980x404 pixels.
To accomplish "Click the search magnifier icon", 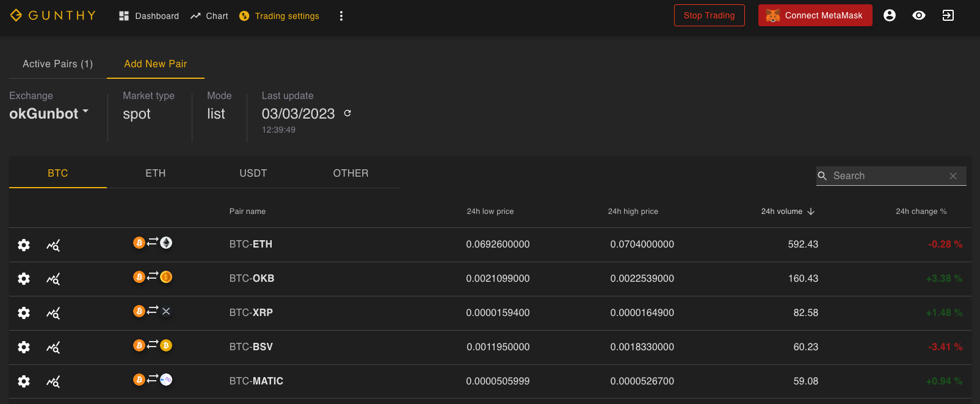I will (822, 176).
